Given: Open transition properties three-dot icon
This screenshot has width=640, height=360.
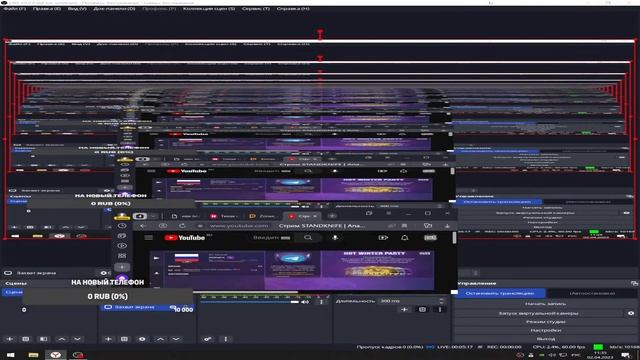Looking at the screenshot, I should (x=440, y=310).
